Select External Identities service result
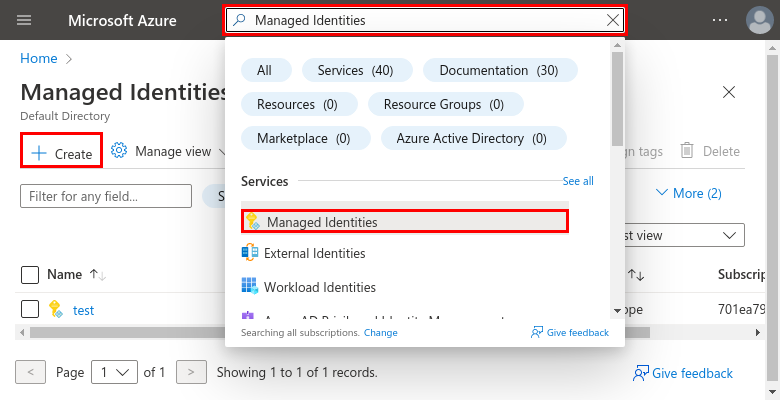 [314, 254]
